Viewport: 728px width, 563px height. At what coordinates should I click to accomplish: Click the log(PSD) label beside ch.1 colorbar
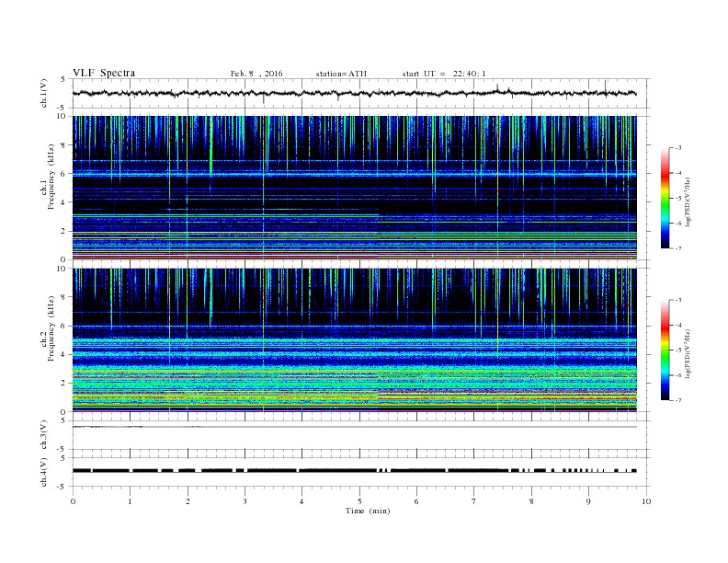pyautogui.click(x=688, y=202)
